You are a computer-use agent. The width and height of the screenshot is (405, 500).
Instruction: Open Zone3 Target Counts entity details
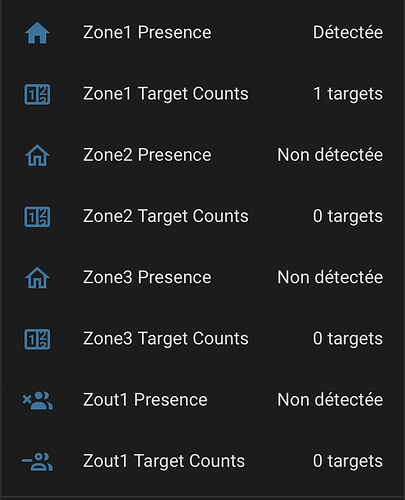point(166,339)
